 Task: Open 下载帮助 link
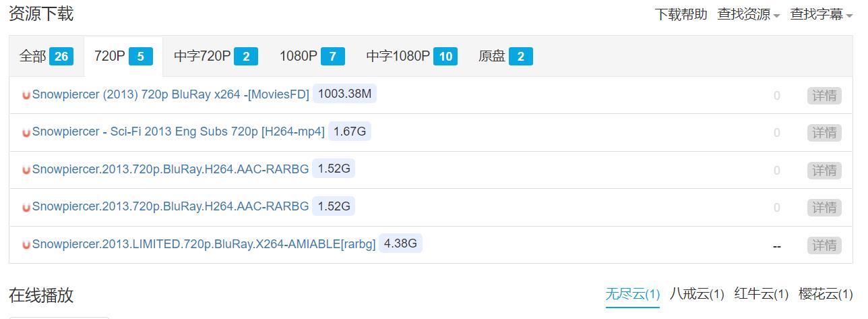tap(681, 14)
